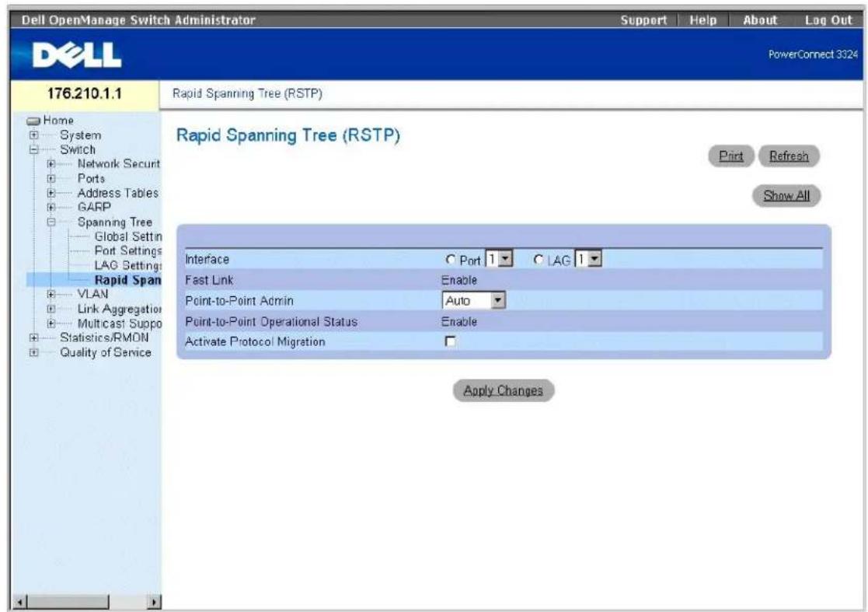Click the Print button
Image resolution: width=868 pixels, height=612 pixels.
(x=730, y=156)
